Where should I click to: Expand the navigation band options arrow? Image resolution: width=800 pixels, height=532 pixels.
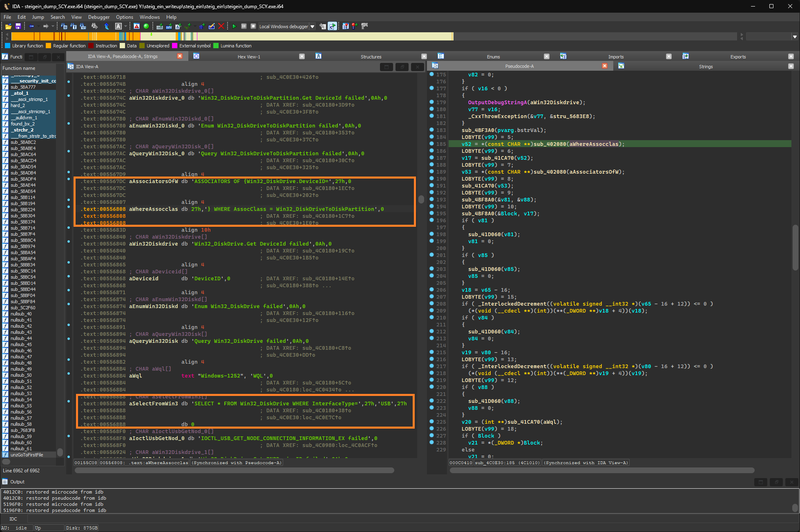pyautogui.click(x=795, y=37)
